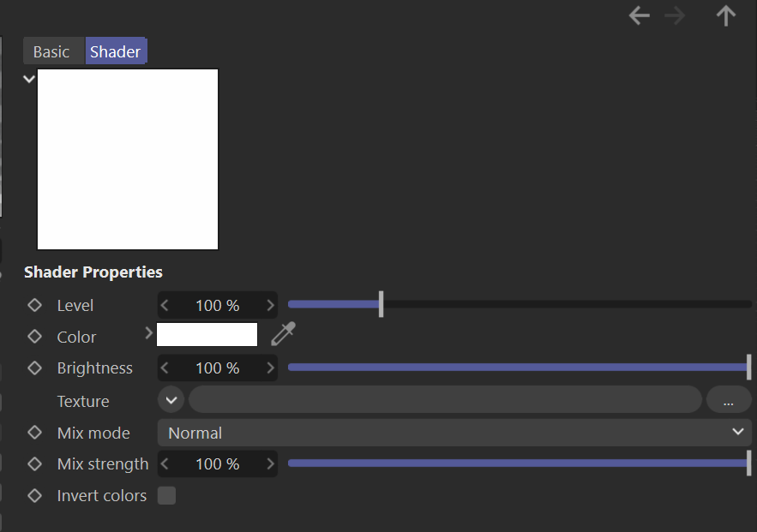The height and width of the screenshot is (532, 757).
Task: Pick a color with the eyedropper tool
Action: pyautogui.click(x=283, y=334)
